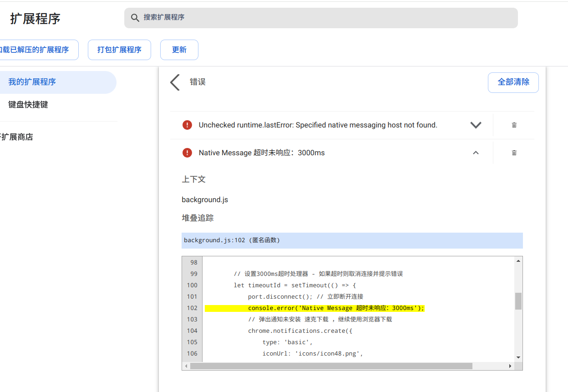
Task: Click line number 102 in the gutter
Action: [x=192, y=308]
